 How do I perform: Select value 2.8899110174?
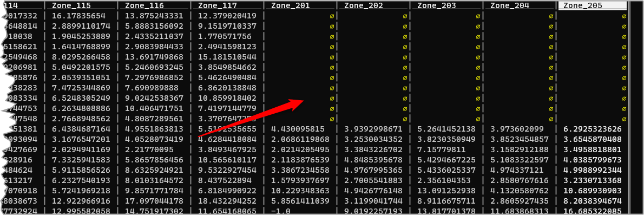[x=81, y=27]
